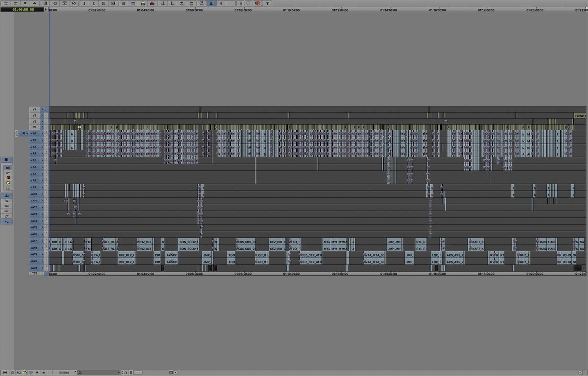Select the FD2017 clip on V3

tap(580, 116)
